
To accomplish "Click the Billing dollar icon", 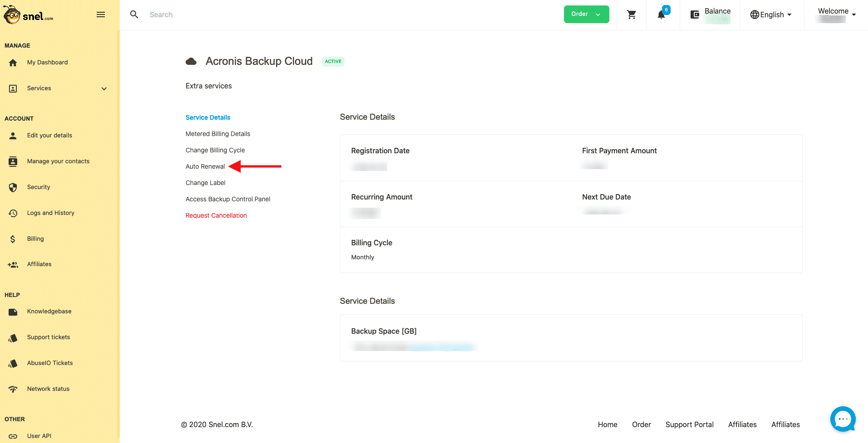I will coord(13,239).
